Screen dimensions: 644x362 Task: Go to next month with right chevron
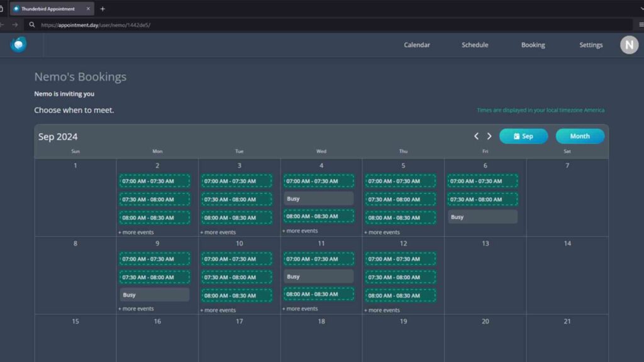(489, 136)
